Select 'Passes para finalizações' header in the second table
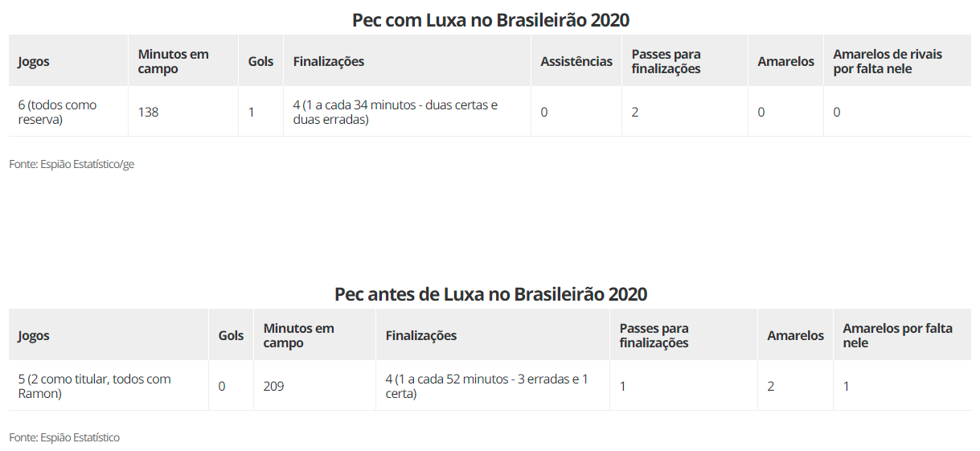 click(x=654, y=336)
